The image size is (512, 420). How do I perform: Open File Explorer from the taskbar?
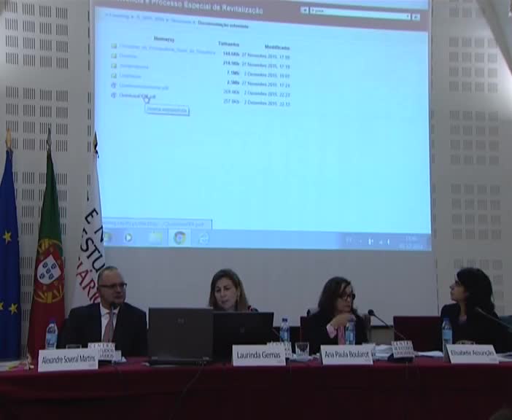(x=155, y=237)
